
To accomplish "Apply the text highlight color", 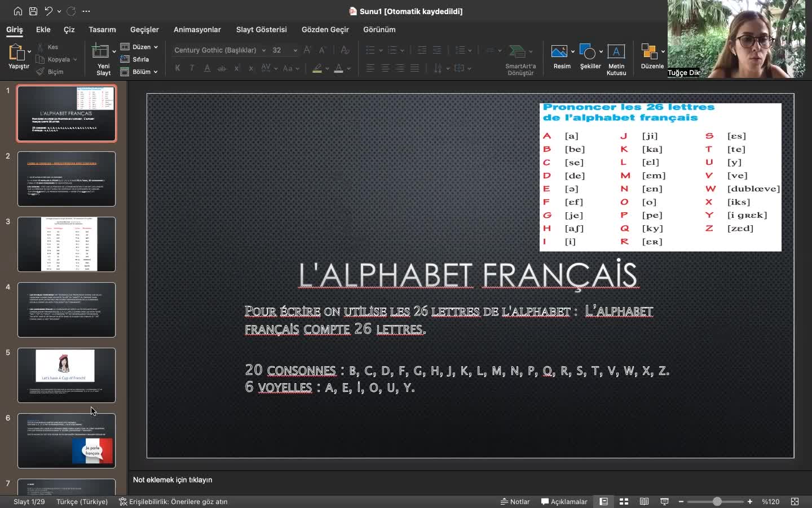I will click(317, 68).
